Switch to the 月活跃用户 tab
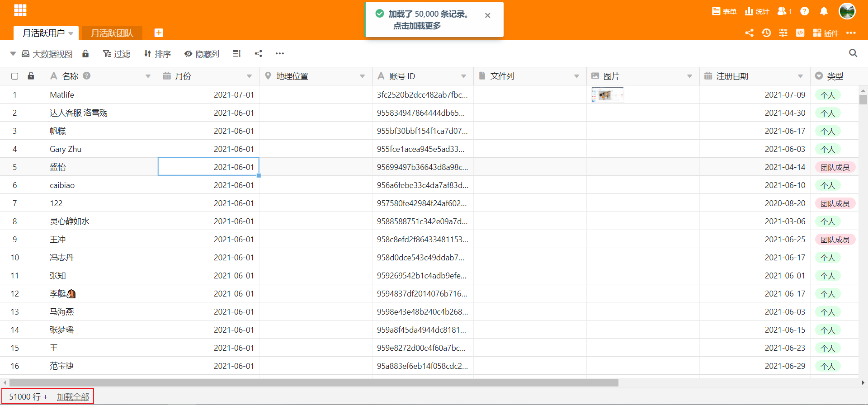Viewport: 868px width, 405px height. (x=43, y=33)
